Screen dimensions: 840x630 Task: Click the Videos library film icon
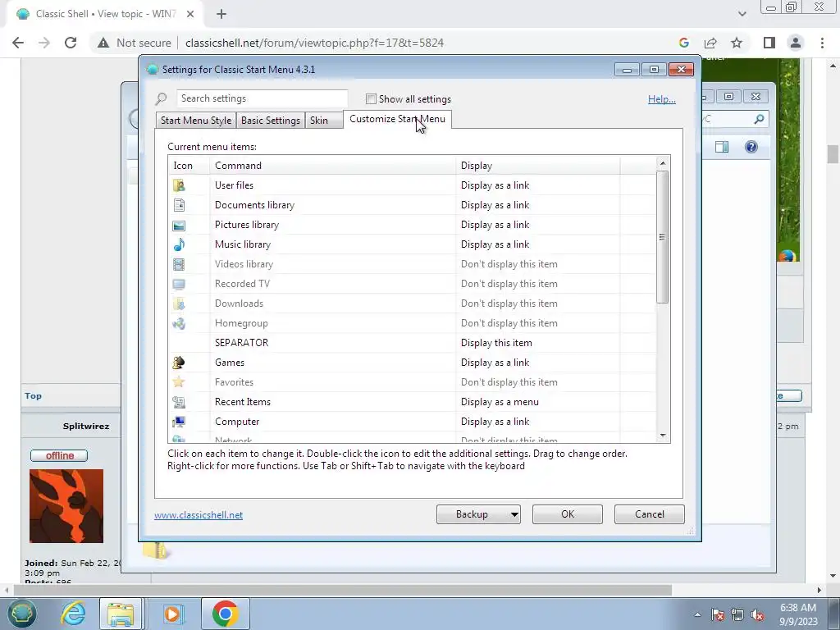(179, 264)
